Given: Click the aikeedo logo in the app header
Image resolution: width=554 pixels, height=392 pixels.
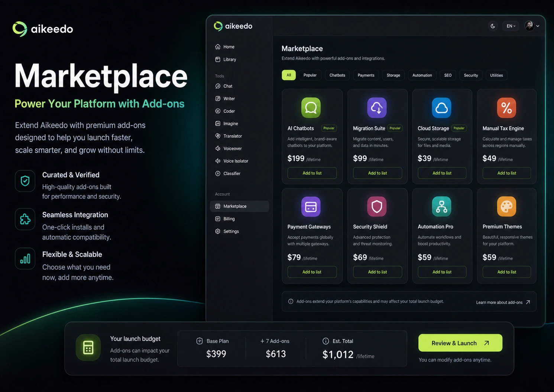Looking at the screenshot, I should (x=233, y=26).
